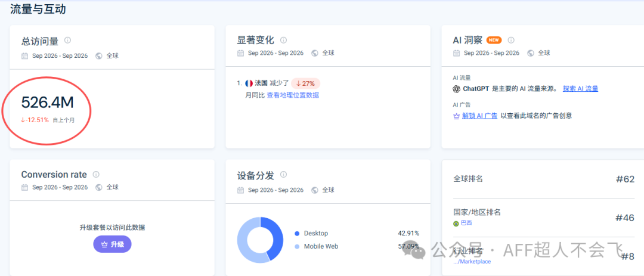Click the 总访问量 card title

coord(40,41)
